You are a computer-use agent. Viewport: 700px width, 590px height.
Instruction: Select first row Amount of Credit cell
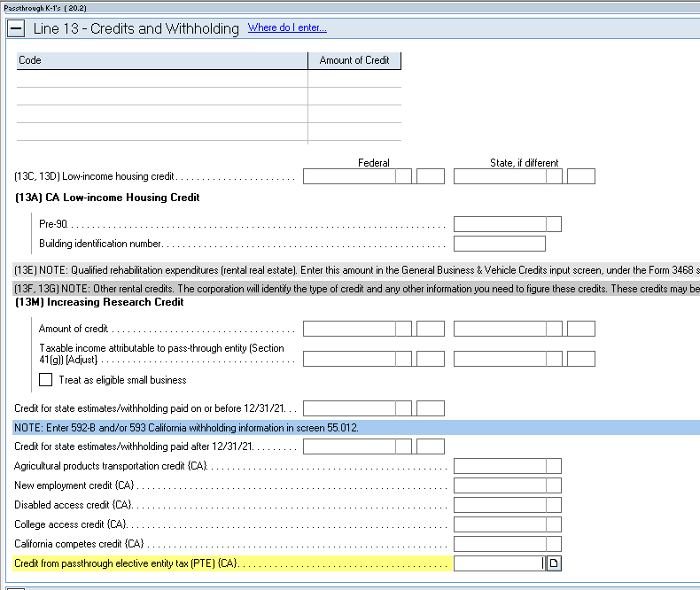[x=354, y=79]
